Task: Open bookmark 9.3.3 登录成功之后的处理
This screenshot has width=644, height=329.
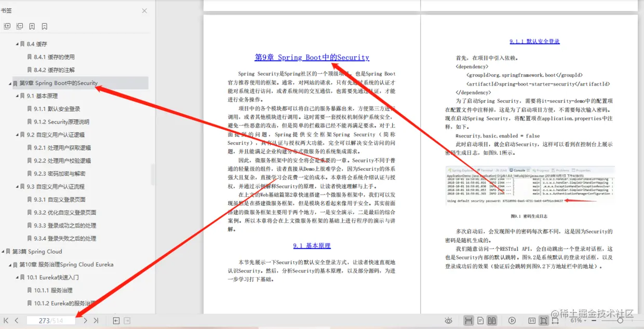Action: (x=65, y=226)
